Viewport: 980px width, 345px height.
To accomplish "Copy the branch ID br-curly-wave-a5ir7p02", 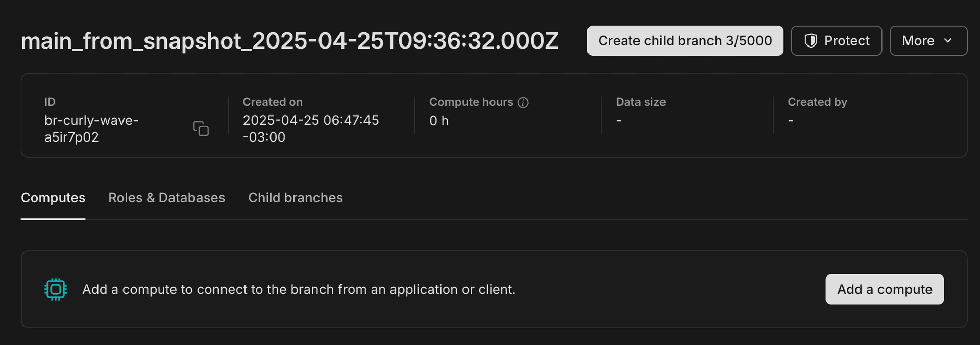I will pos(201,129).
